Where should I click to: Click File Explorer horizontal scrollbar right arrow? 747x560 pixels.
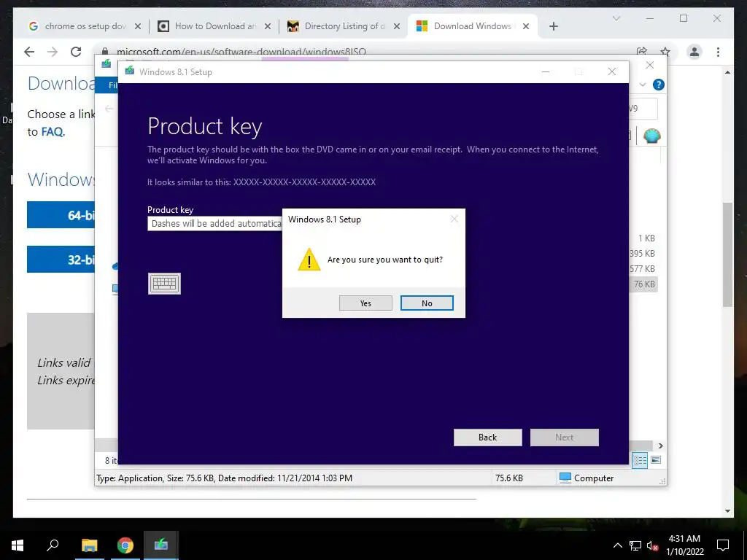pos(661,446)
